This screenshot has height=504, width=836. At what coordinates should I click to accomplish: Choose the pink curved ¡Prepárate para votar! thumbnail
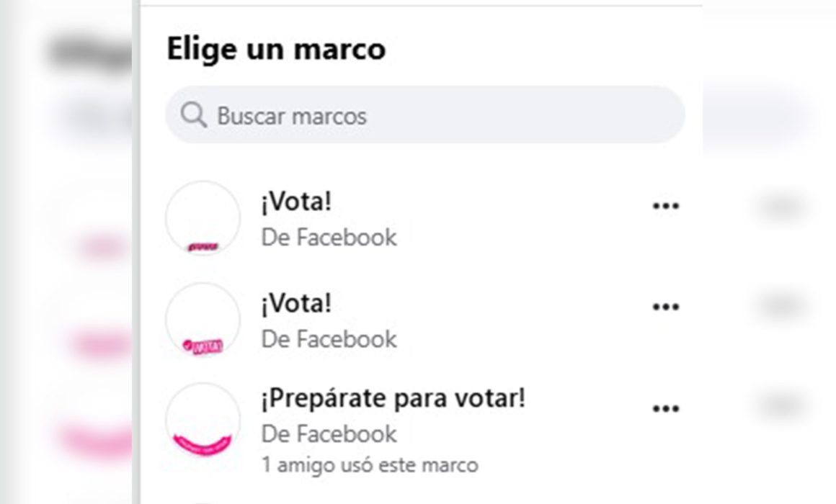tap(203, 420)
